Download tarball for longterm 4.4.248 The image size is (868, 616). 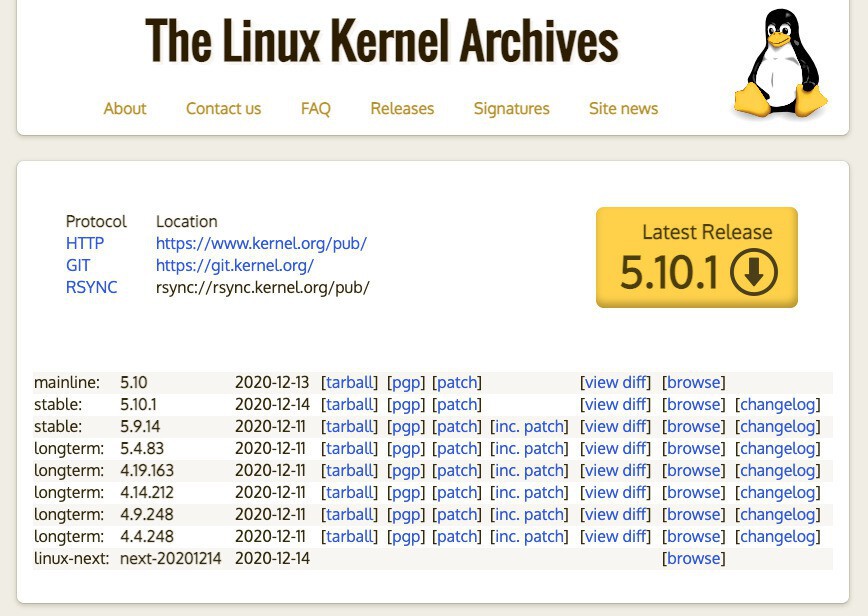(349, 537)
